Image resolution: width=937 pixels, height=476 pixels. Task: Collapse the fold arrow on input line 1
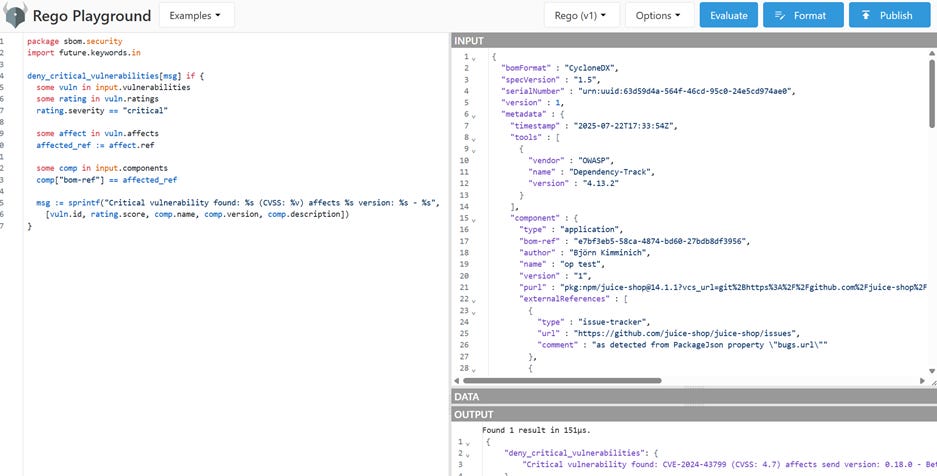coord(474,57)
